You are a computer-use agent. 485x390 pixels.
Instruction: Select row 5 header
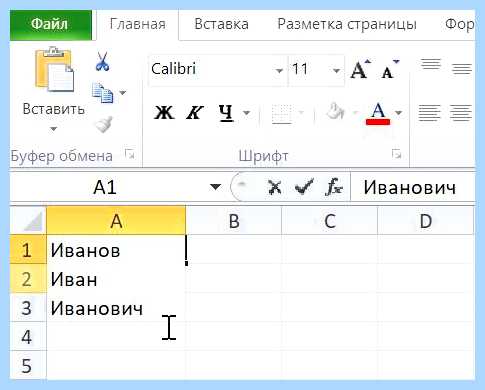pos(28,365)
